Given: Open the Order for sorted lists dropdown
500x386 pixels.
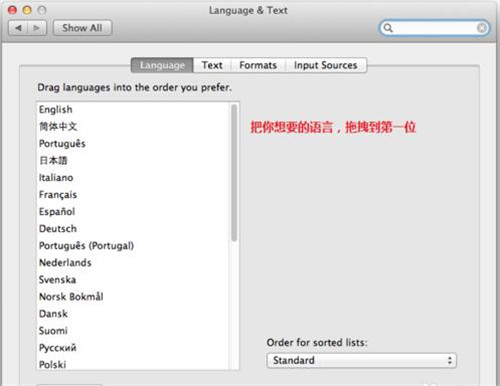Looking at the screenshot, I should coord(362,360).
